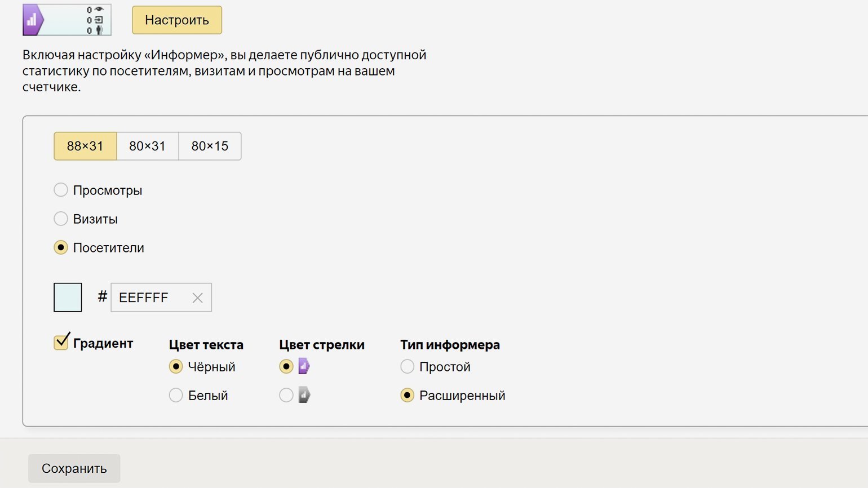Select the Визиты radio button

coord(61,219)
